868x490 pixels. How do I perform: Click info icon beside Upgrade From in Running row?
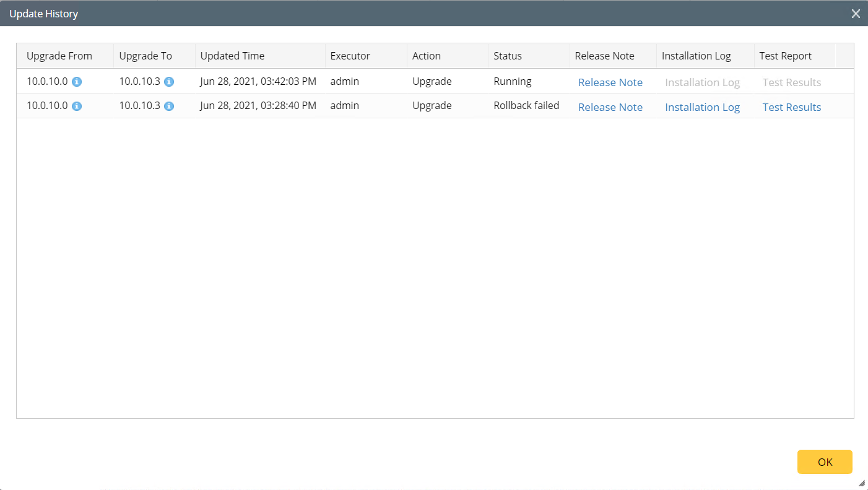pyautogui.click(x=77, y=82)
